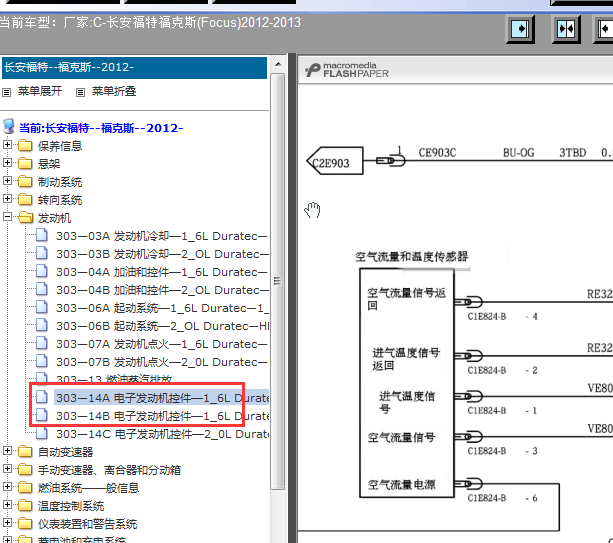Click the 转向系统 folder icon
The height and width of the screenshot is (543, 613).
(x=25, y=199)
